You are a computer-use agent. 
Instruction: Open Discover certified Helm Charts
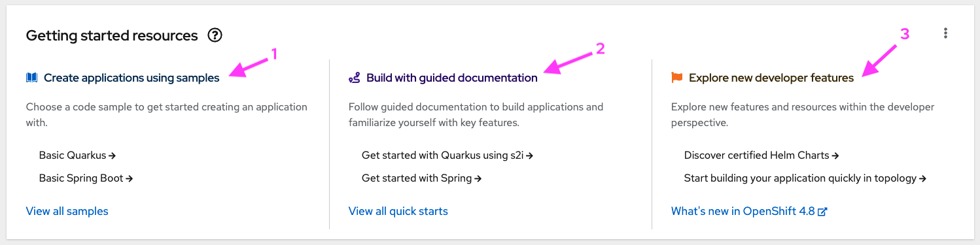pyautogui.click(x=761, y=155)
